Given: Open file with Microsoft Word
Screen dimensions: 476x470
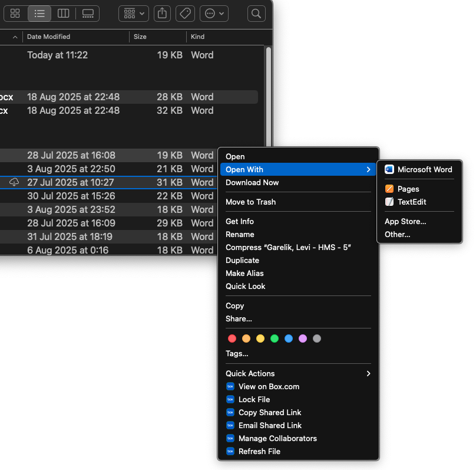Looking at the screenshot, I should pyautogui.click(x=424, y=169).
